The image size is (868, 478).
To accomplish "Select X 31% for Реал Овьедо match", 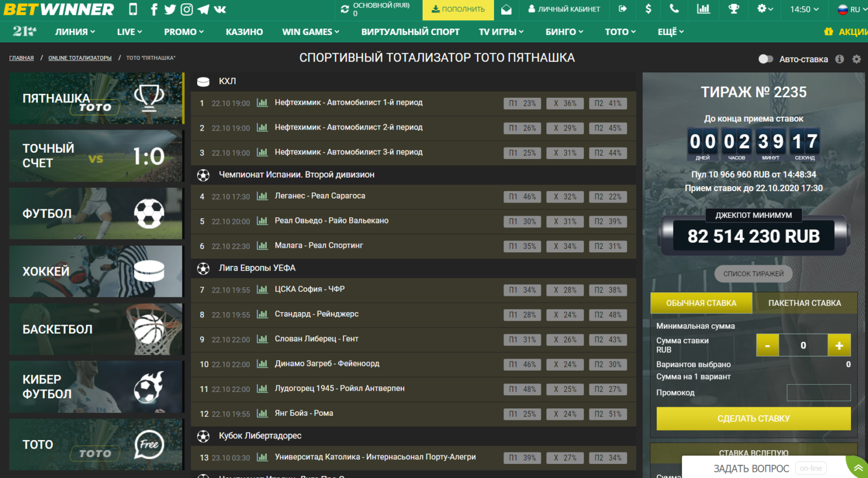I will pyautogui.click(x=565, y=222).
